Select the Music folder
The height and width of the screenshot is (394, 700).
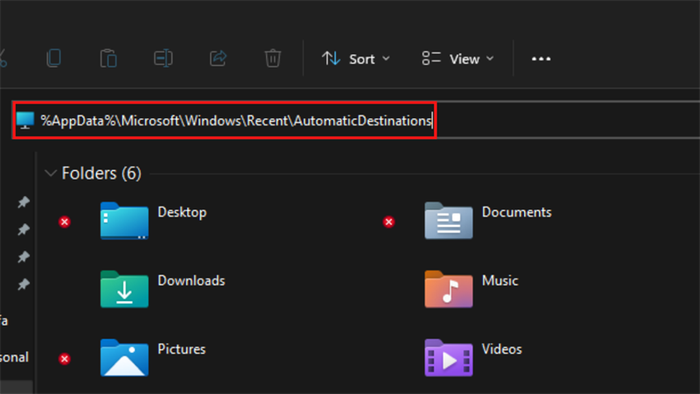[471, 289]
